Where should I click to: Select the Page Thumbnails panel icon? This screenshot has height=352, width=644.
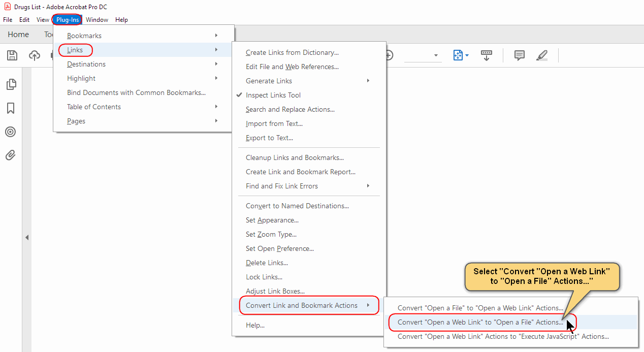(11, 84)
